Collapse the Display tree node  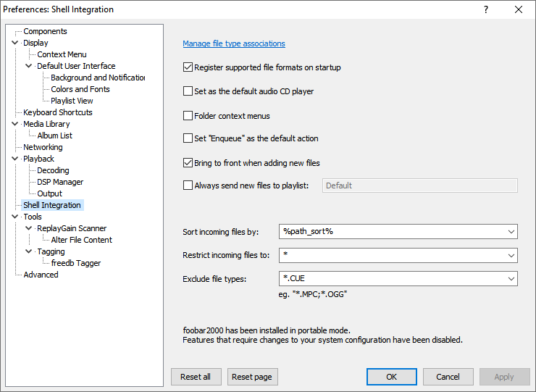point(15,43)
